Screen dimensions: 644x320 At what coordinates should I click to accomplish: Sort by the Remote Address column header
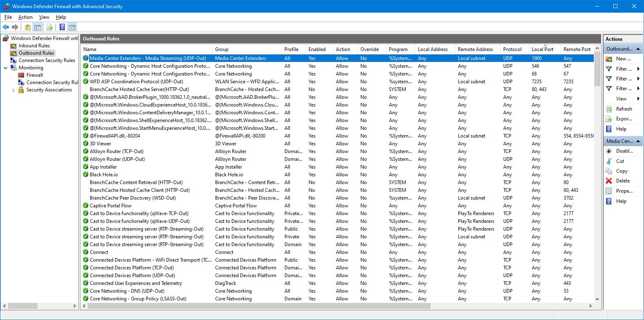point(477,49)
